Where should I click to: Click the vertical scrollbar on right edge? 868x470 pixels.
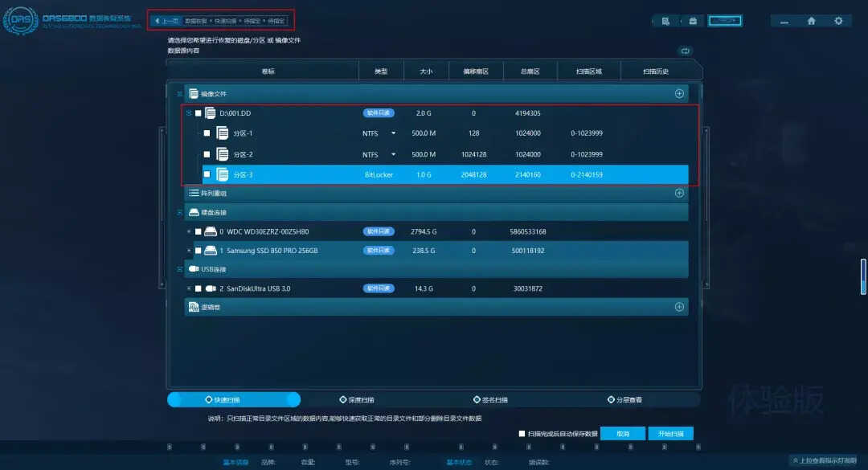coord(863,276)
